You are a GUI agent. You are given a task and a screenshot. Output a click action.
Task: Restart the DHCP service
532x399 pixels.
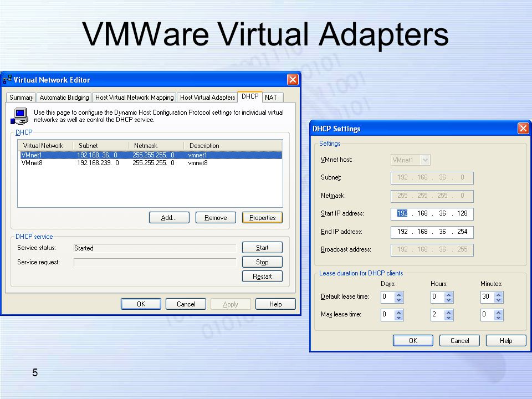point(262,276)
